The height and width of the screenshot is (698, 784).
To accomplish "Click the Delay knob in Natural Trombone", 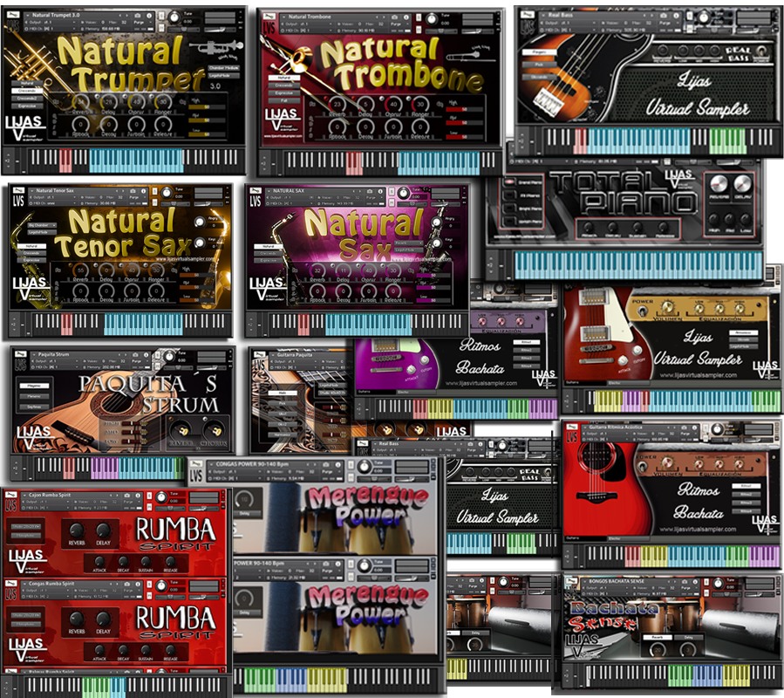I will [365, 104].
